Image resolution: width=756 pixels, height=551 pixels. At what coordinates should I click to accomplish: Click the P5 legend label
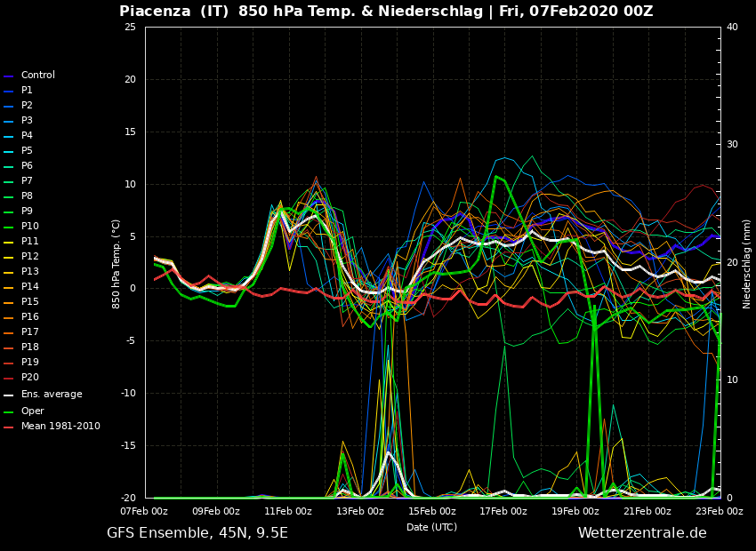pyautogui.click(x=27, y=151)
